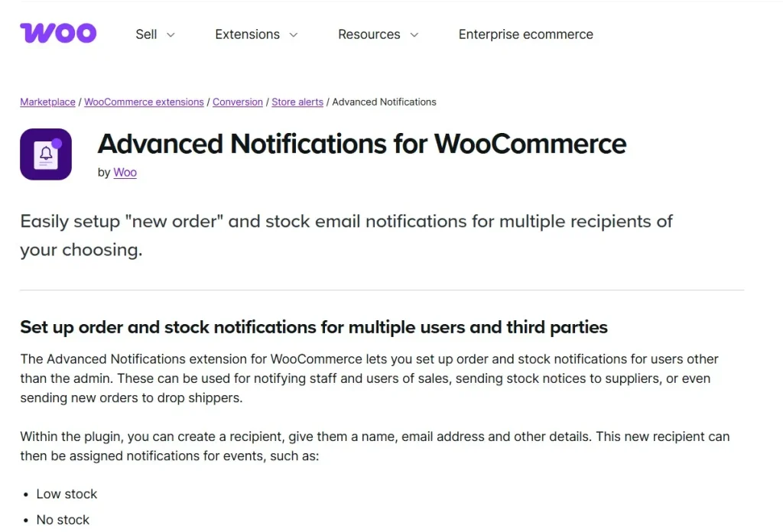The height and width of the screenshot is (532, 783).
Task: Click the No stock bullet item
Action: coord(63,520)
